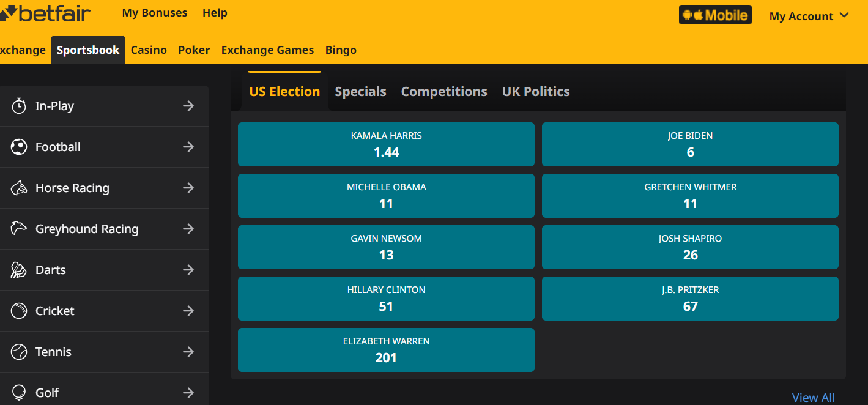The image size is (868, 405).
Task: Switch to the UK Politics tab
Action: 536,92
